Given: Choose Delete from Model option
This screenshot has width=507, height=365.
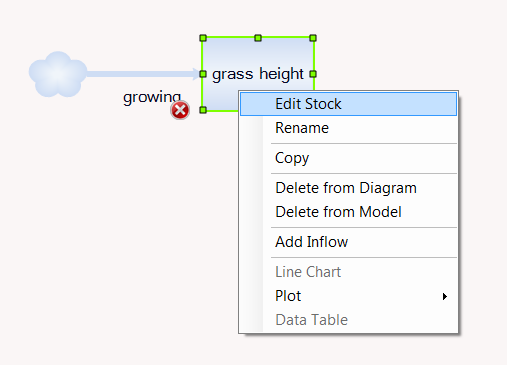Looking at the screenshot, I should click(348, 212).
